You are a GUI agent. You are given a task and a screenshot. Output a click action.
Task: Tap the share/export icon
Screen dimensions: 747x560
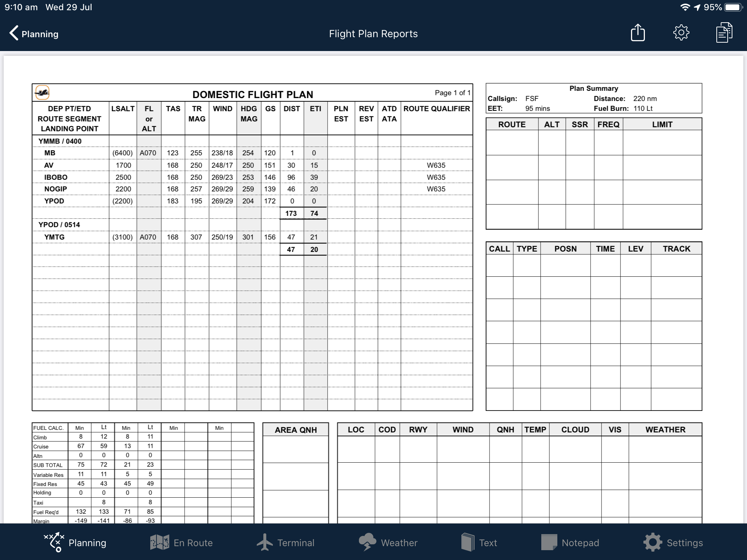click(638, 32)
